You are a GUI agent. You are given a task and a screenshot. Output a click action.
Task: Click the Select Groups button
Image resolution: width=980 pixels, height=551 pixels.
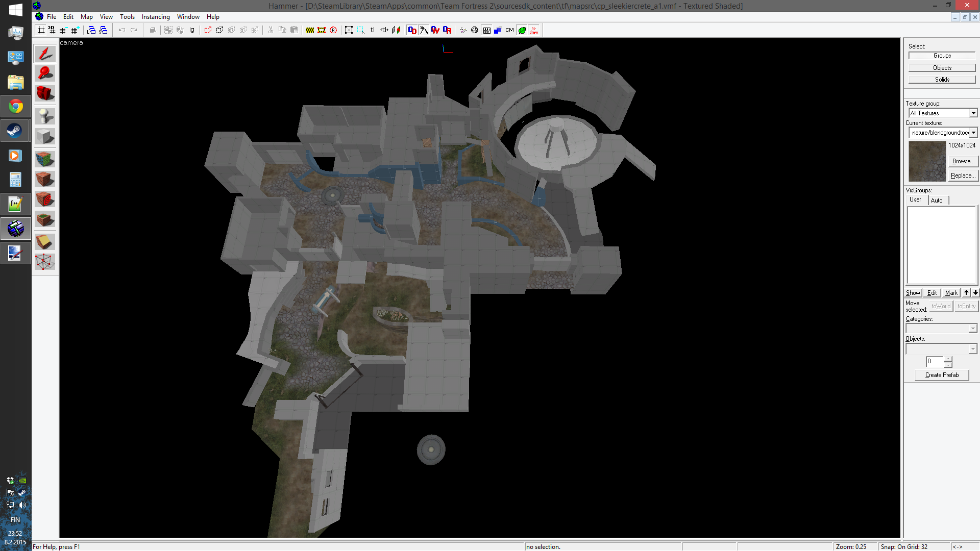point(942,56)
